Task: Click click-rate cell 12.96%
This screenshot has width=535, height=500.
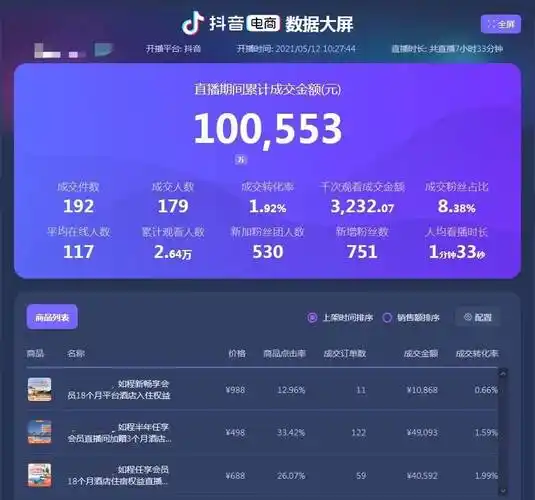Action: click(291, 390)
